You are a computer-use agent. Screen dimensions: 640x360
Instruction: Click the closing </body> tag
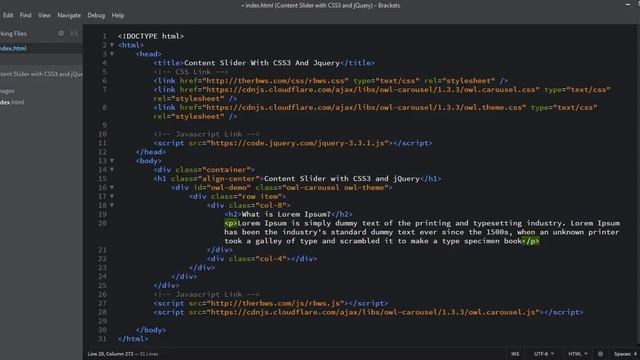coord(151,330)
